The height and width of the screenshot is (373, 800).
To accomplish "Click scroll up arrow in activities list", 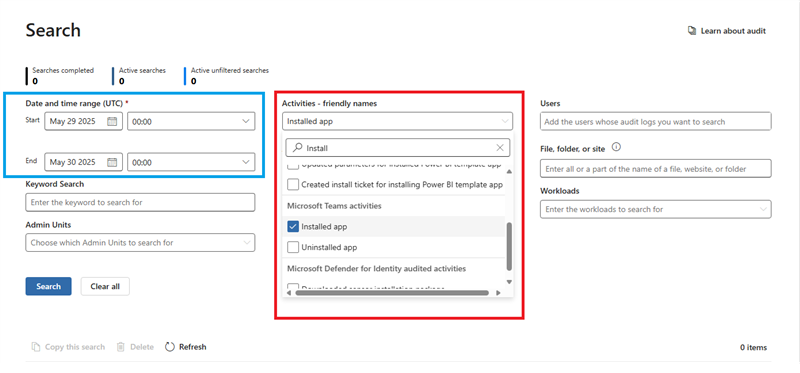I will 509,171.
